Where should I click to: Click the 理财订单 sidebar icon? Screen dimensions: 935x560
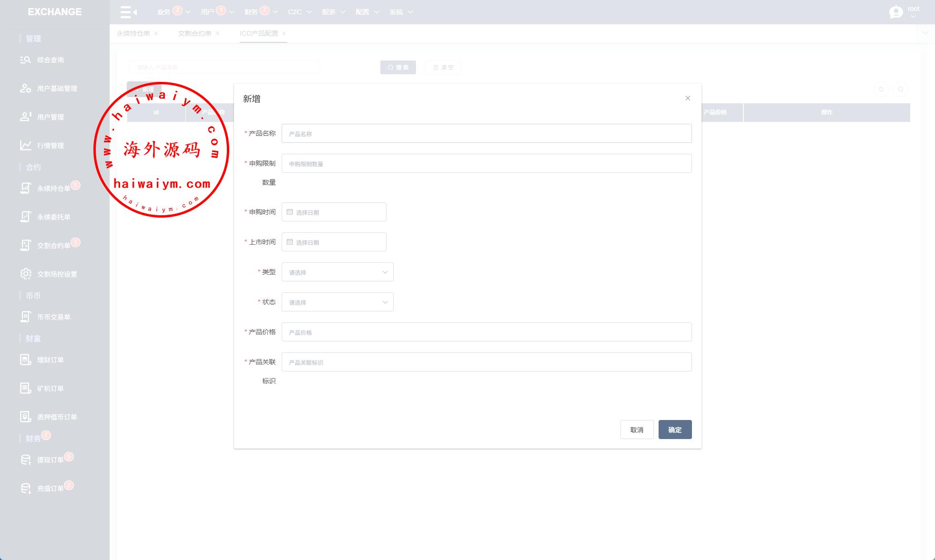(x=25, y=360)
